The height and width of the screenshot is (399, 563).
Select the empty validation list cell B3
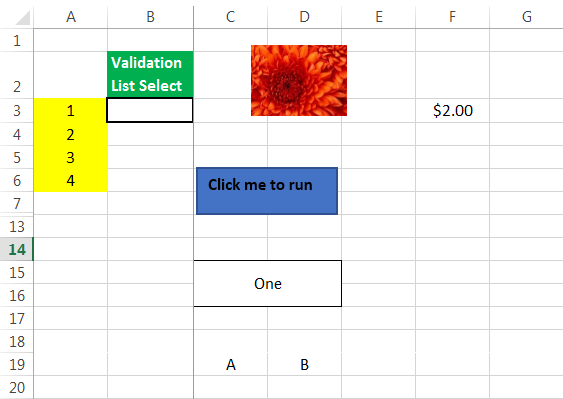point(150,110)
